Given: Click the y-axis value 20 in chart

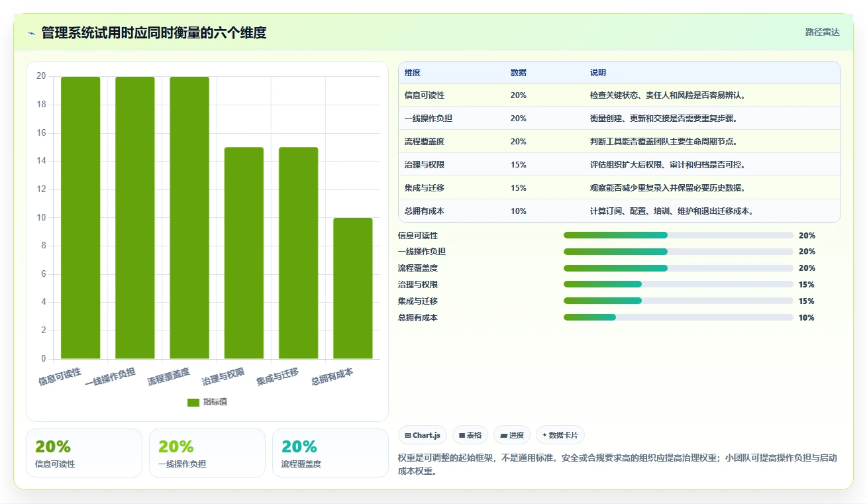Looking at the screenshot, I should click(x=41, y=76).
